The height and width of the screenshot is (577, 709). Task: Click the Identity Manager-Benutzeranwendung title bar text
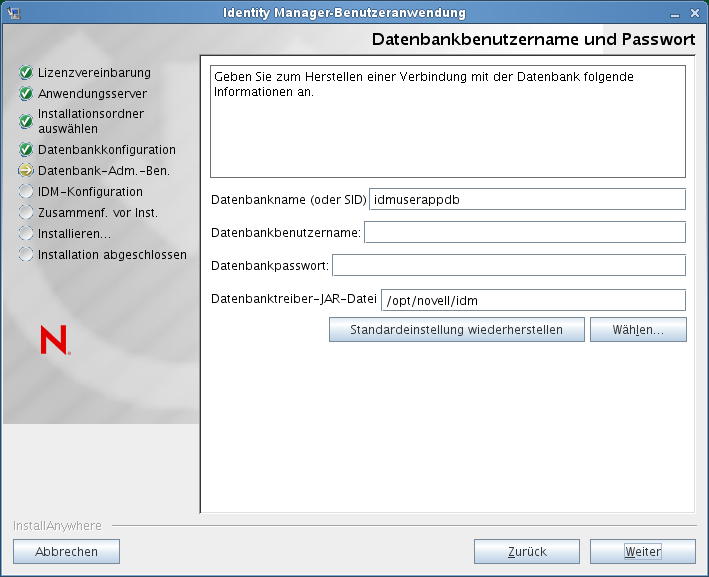pyautogui.click(x=344, y=13)
